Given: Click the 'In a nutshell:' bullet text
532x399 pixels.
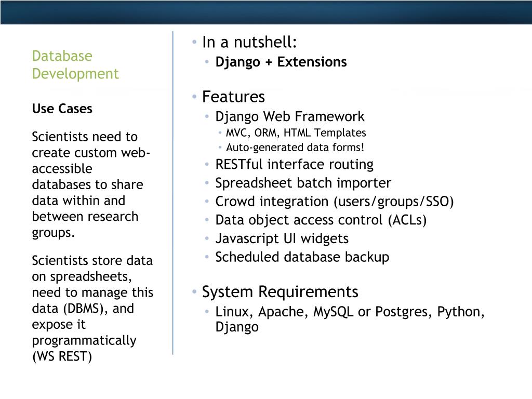Looking at the screenshot, I should point(249,43).
